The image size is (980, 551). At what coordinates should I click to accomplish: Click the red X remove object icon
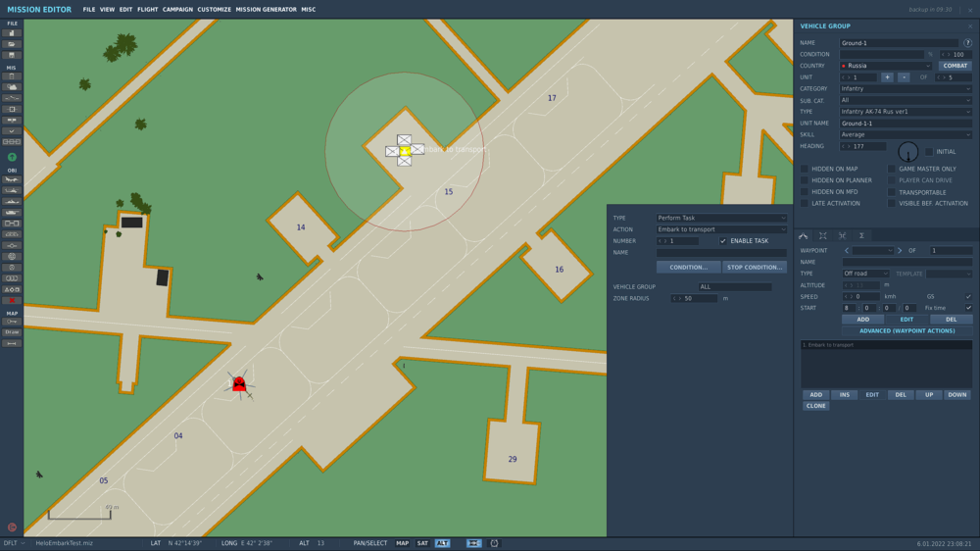pyautogui.click(x=11, y=300)
